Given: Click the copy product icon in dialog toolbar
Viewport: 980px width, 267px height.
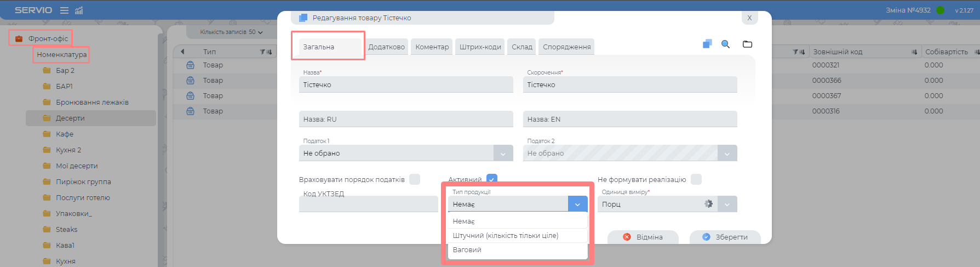Looking at the screenshot, I should click(707, 44).
